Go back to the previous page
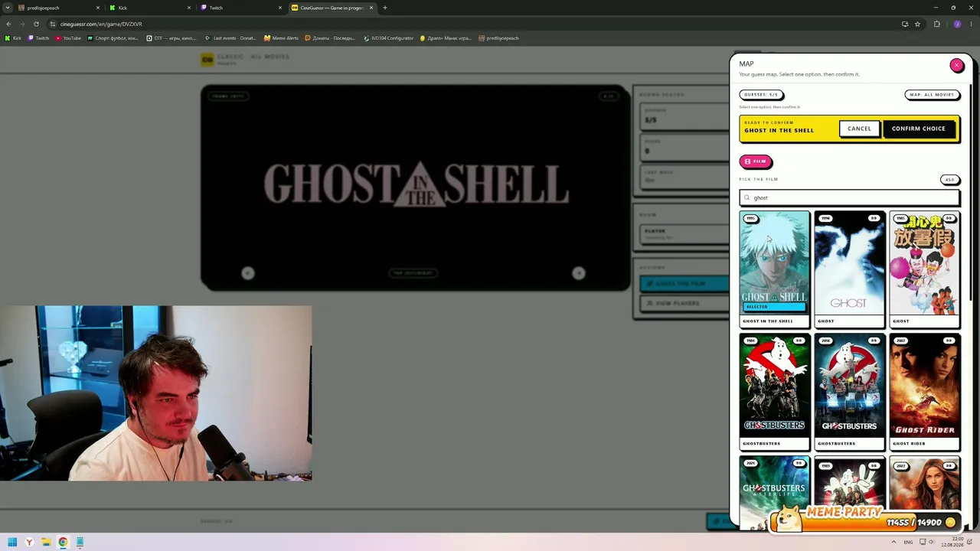Image resolution: width=980 pixels, height=551 pixels. [x=8, y=24]
